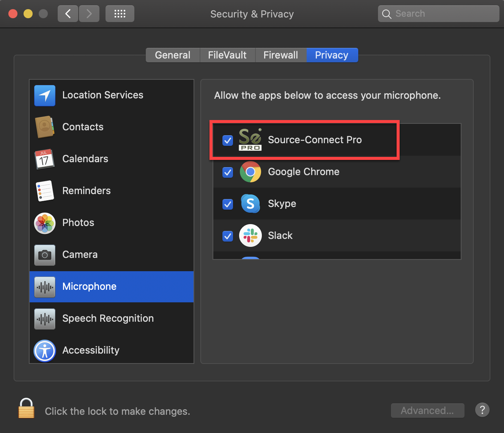Screen dimensions: 504x433
Task: Switch to the Firewall tab
Action: 280,55
